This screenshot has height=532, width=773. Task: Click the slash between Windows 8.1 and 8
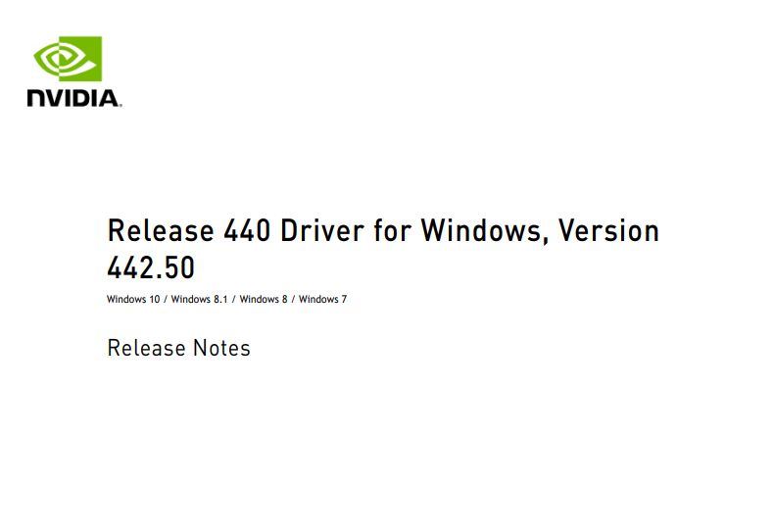pyautogui.click(x=234, y=299)
